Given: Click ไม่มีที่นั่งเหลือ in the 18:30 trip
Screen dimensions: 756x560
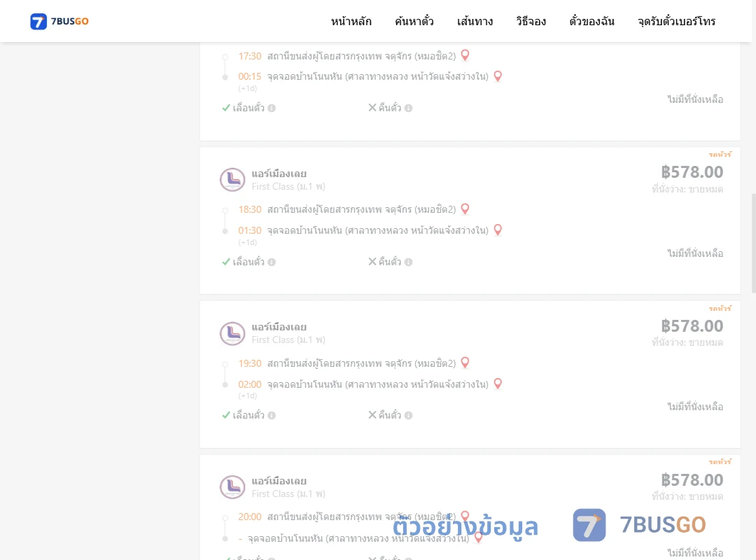Looking at the screenshot, I should 695,253.
